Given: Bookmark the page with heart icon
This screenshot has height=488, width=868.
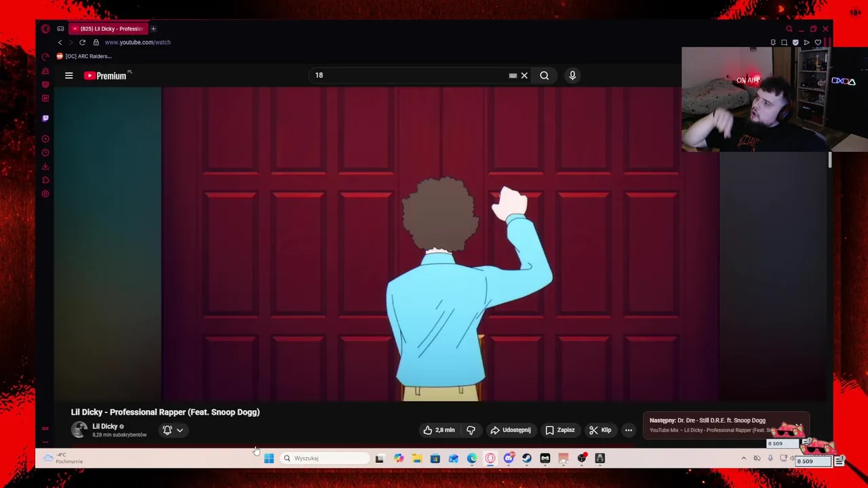Looking at the screenshot, I should pos(818,43).
